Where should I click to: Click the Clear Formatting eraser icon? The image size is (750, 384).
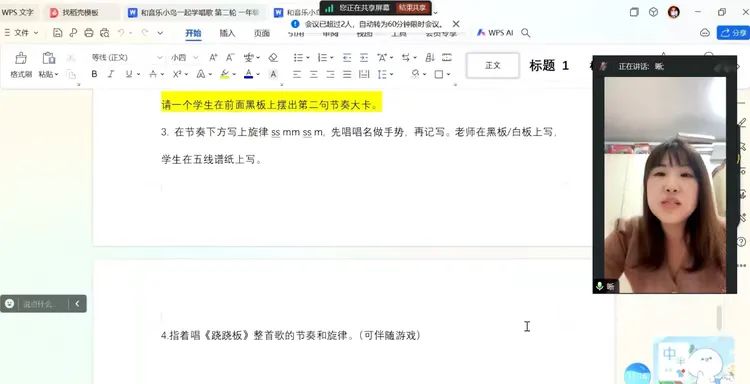point(273,57)
